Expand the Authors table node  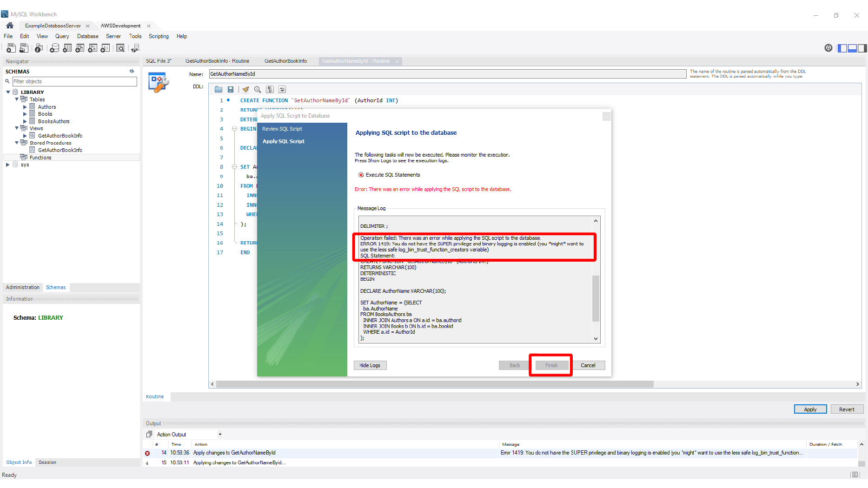(x=25, y=107)
